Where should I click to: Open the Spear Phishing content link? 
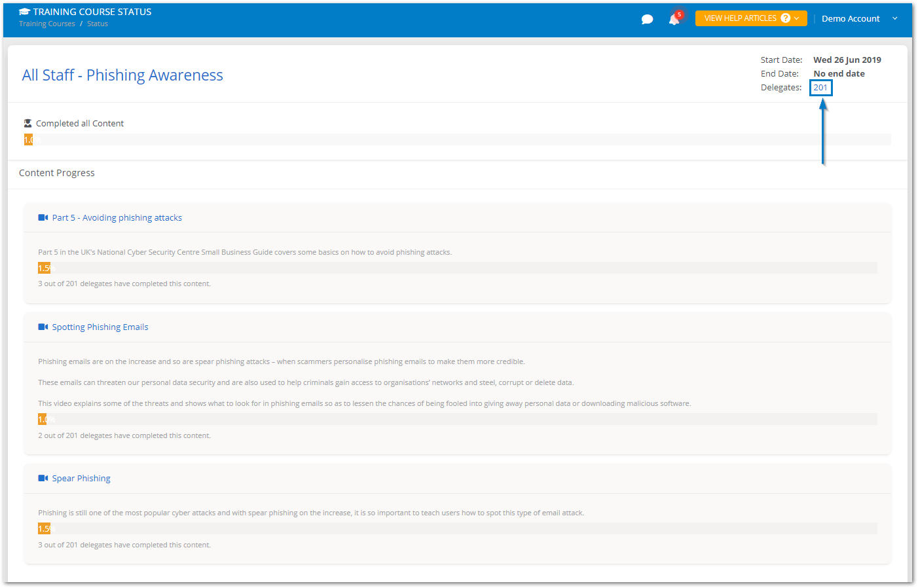click(81, 478)
